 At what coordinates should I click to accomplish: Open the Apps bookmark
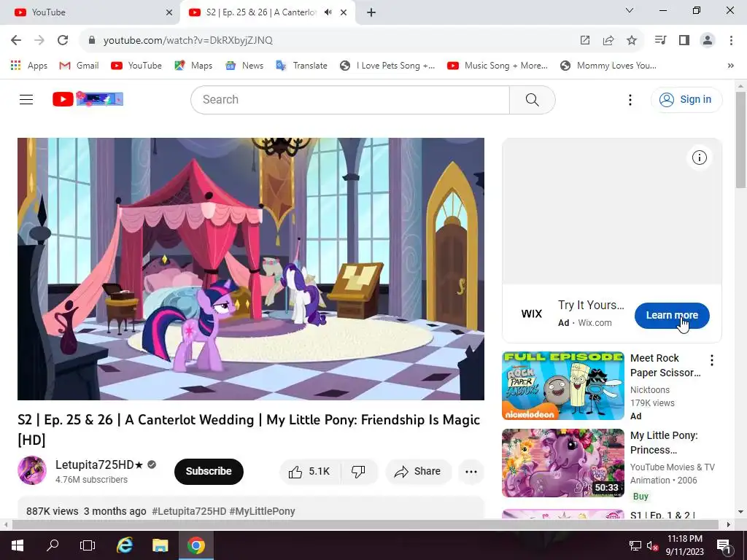coord(28,66)
